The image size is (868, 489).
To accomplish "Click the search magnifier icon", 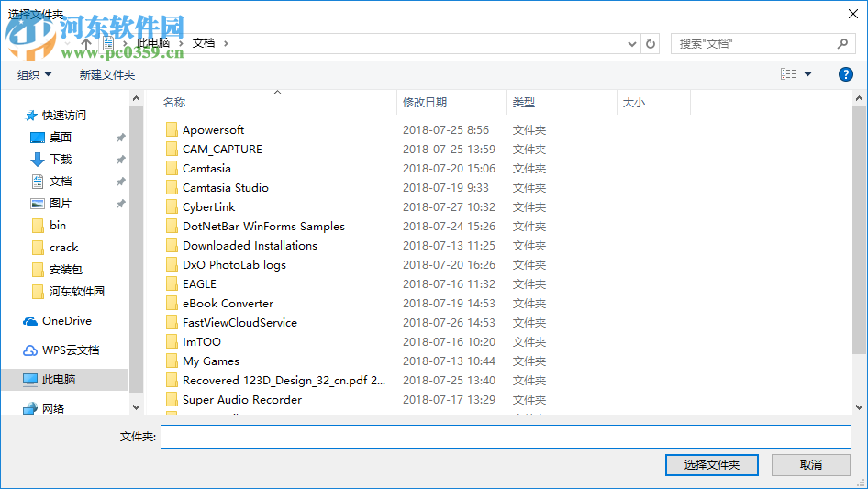I will 842,43.
